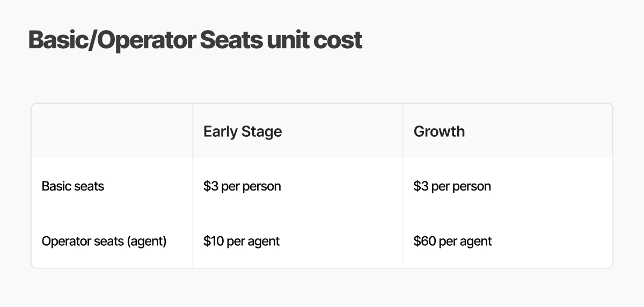Viewport: 644px width, 307px height.
Task: Click the "$10 per agent" cell
Action: [241, 241]
